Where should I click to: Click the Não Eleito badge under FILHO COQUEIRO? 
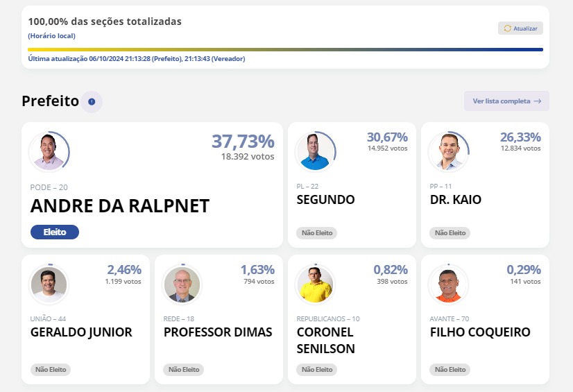click(450, 370)
